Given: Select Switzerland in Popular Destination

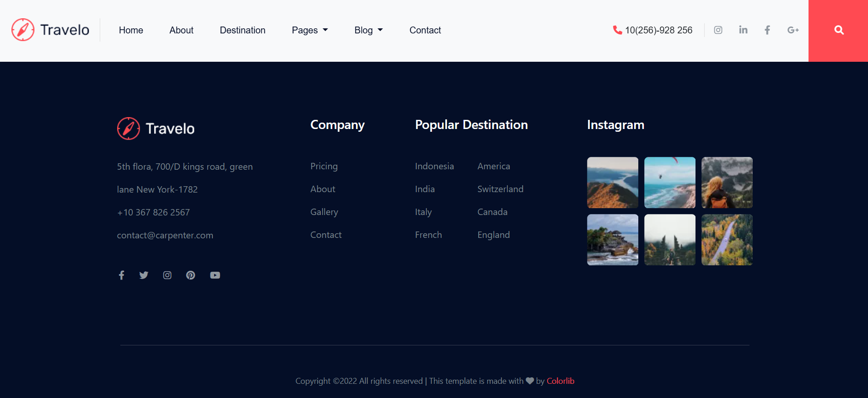Looking at the screenshot, I should (x=500, y=189).
